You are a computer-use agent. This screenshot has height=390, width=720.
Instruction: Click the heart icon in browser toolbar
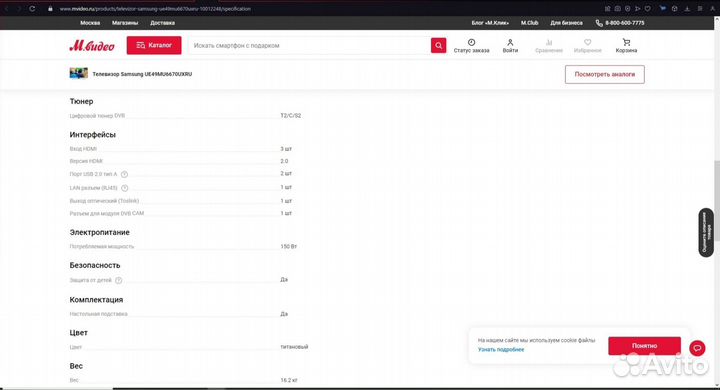coord(647,8)
